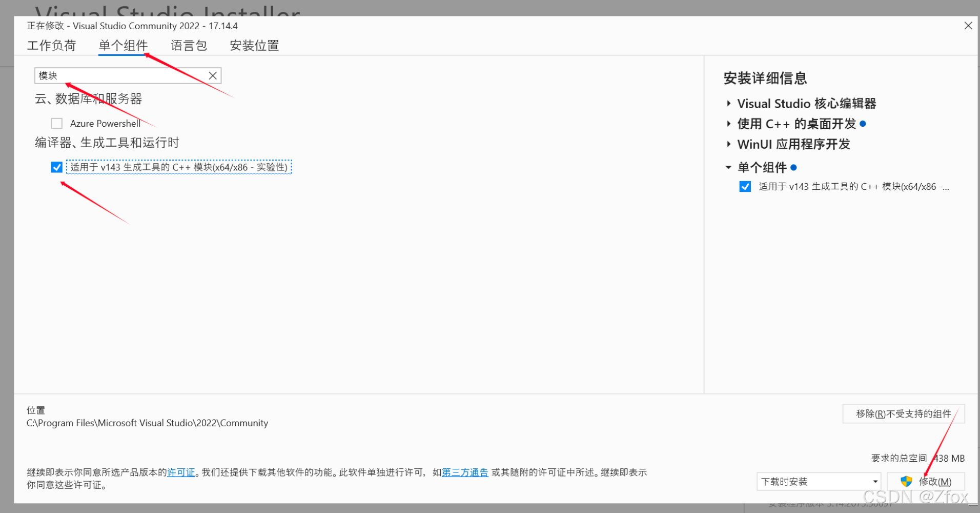The image size is (980, 513).
Task: Uncheck the v143 C++ 模块 component checkbox
Action: (57, 167)
